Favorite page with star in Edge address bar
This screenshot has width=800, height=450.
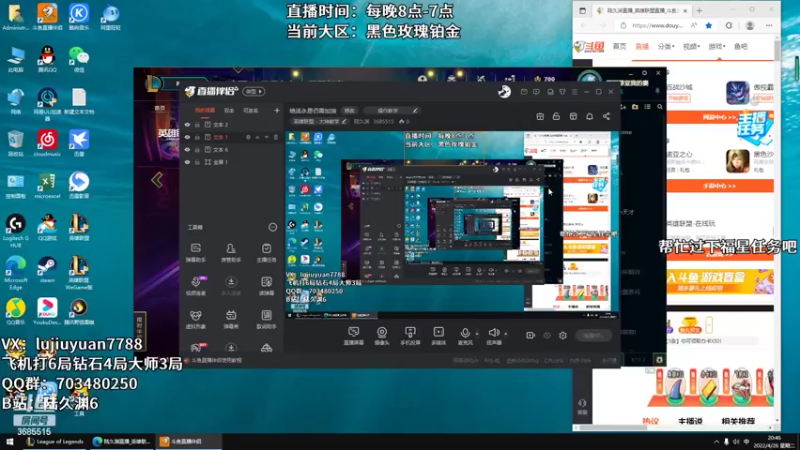coord(709,26)
